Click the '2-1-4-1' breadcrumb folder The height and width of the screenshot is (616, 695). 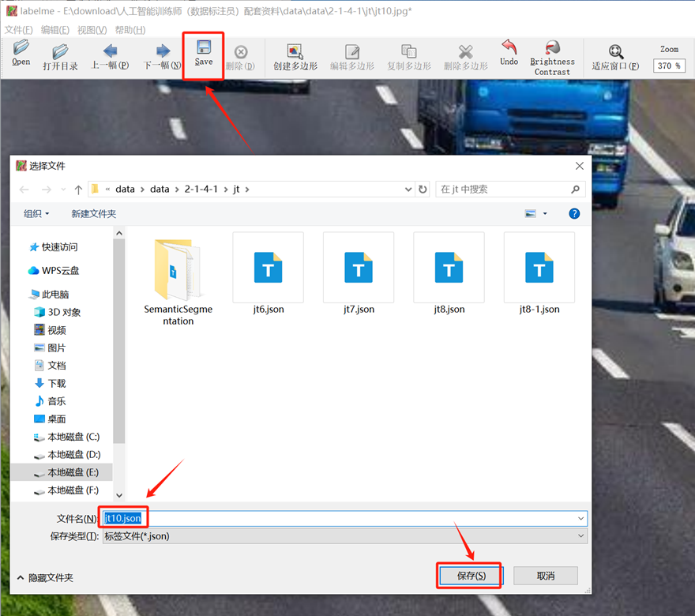(201, 190)
